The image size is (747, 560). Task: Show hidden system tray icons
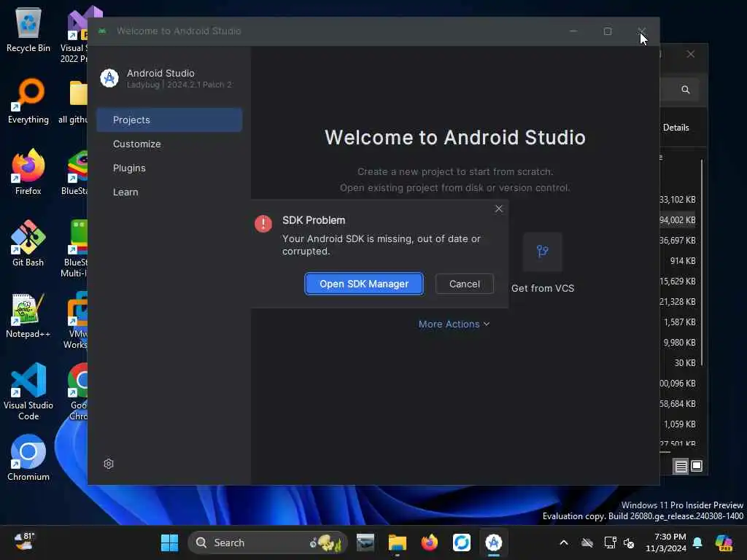(x=564, y=542)
